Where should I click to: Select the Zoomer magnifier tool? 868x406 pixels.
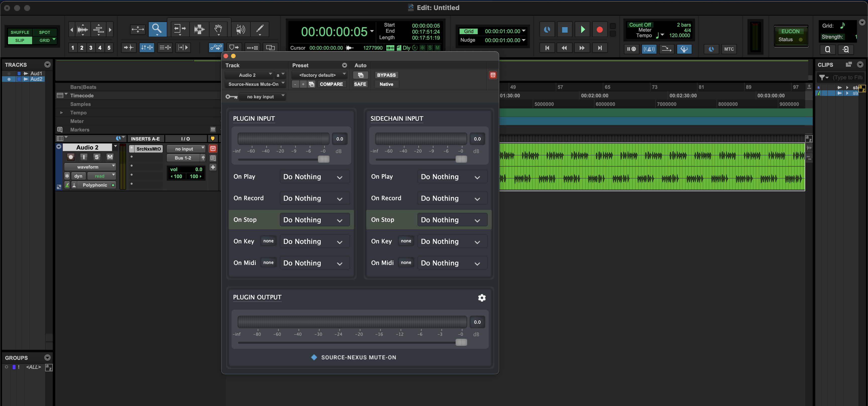point(157,29)
